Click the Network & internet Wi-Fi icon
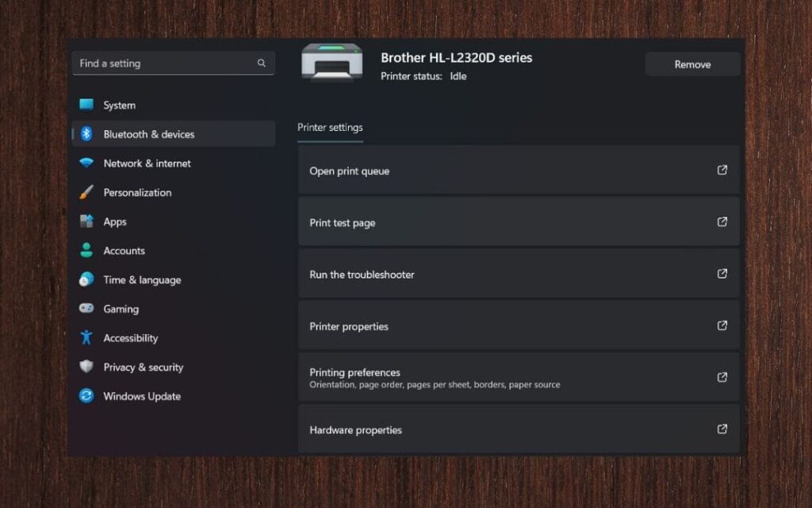812x508 pixels. point(86,164)
